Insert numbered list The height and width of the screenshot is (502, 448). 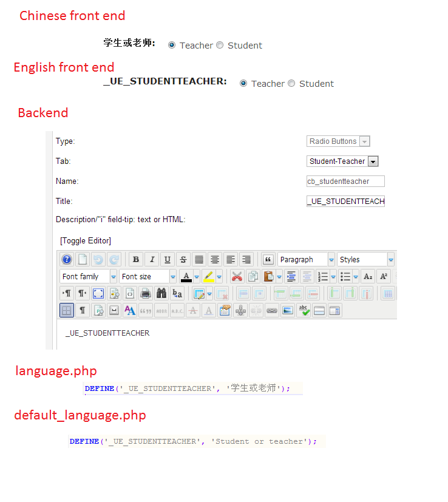323,276
